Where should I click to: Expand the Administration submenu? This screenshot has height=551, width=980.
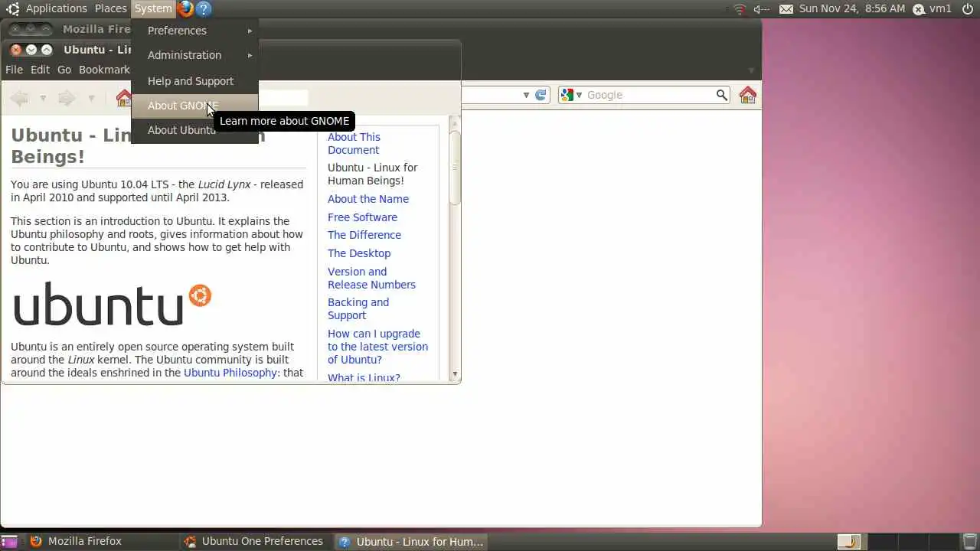pos(194,55)
